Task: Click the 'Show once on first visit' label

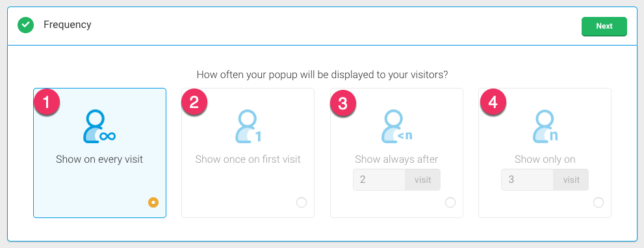Action: tap(248, 159)
